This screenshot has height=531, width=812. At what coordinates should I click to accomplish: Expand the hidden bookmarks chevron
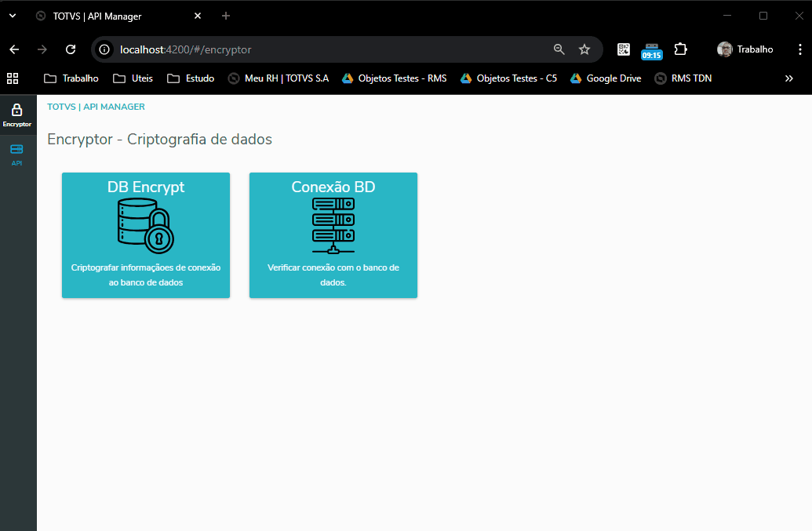click(788, 78)
